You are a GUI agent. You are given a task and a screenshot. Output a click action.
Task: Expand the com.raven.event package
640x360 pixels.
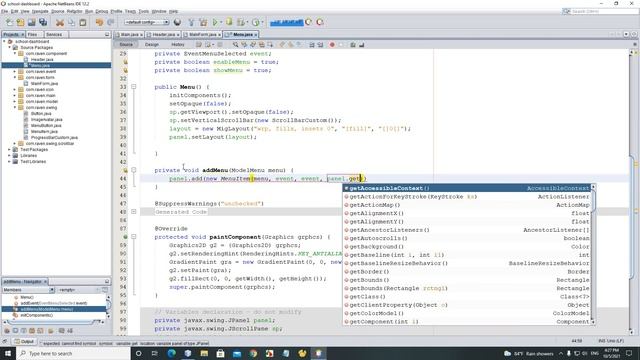click(15, 71)
